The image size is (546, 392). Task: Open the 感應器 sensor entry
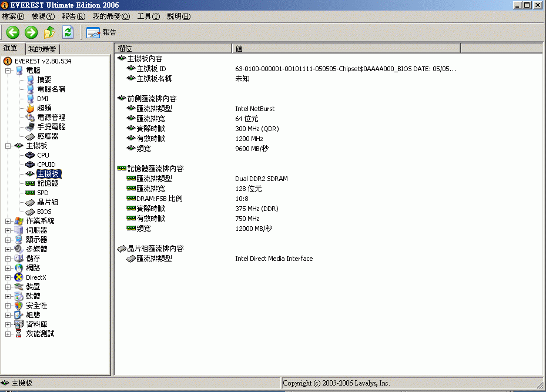pos(48,136)
